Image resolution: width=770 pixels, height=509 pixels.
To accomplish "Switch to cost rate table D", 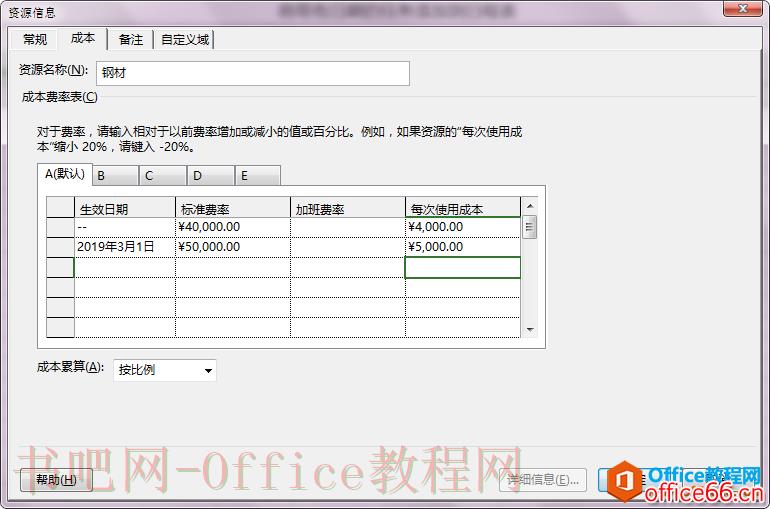I will [x=211, y=176].
